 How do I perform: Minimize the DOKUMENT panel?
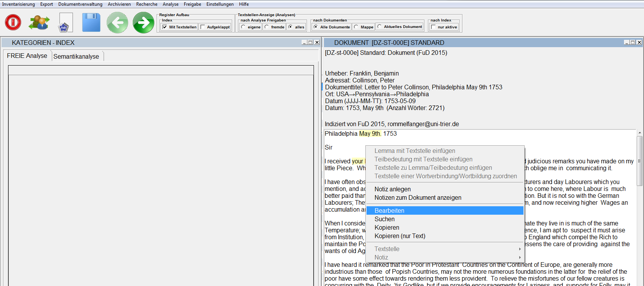(626, 43)
